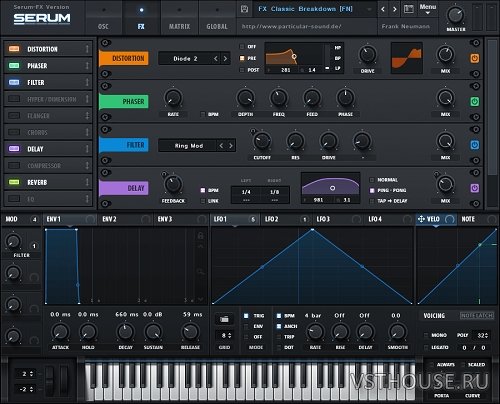Toggle the Delay LINK checkbox

(x=203, y=201)
